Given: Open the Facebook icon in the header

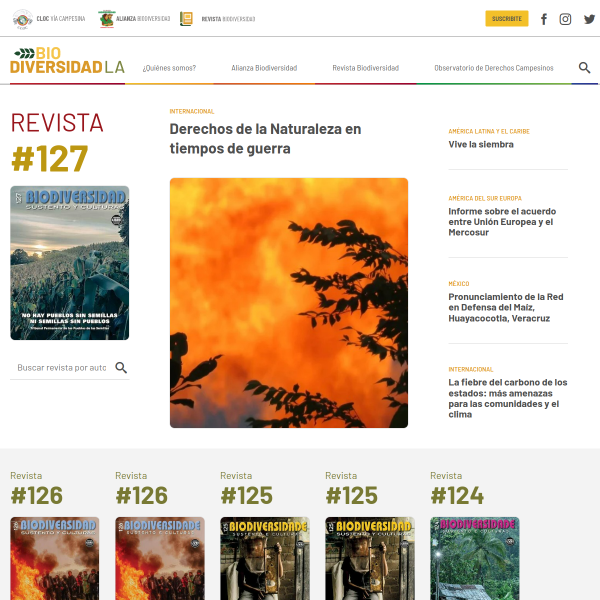Looking at the screenshot, I should [x=544, y=19].
